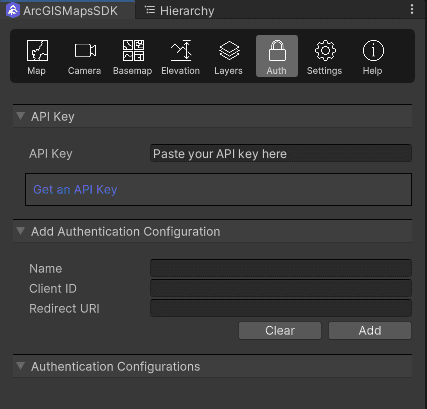Open the panel's three-dot options menu
Screen dimensions: 427x409
click(x=412, y=9)
